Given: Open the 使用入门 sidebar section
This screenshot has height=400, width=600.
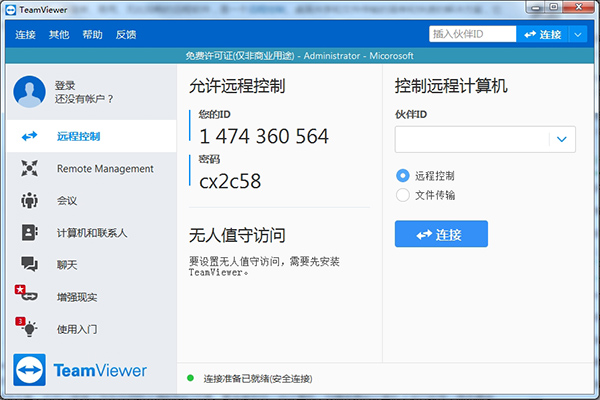Looking at the screenshot, I should tap(91, 328).
